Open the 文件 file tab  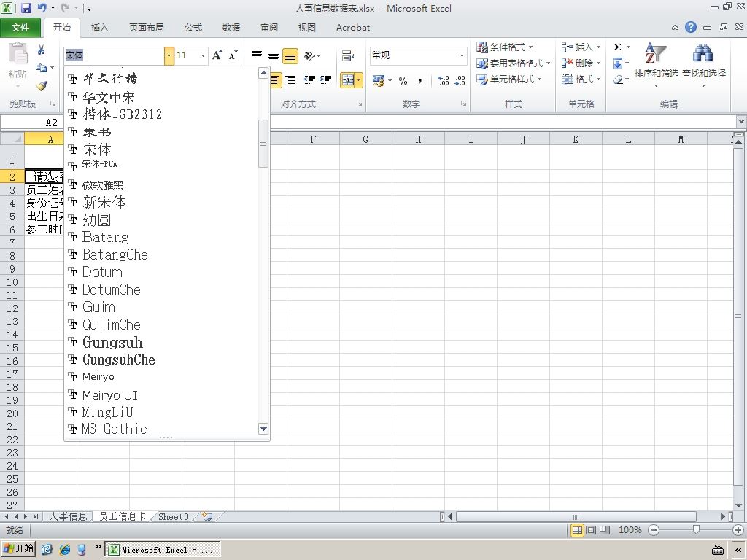(x=20, y=27)
